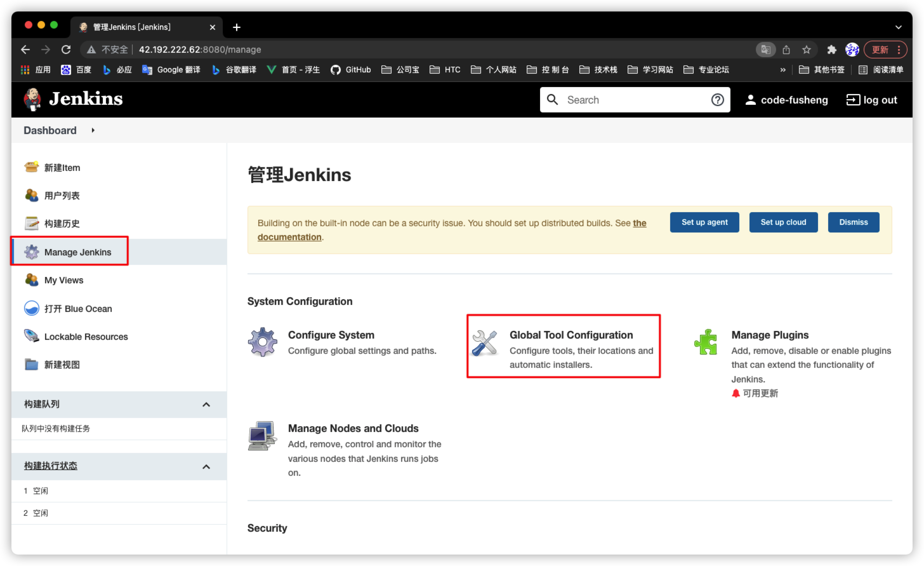This screenshot has width=924, height=566.
Task: Open Blue Ocean from sidebar icon
Action: pyautogui.click(x=31, y=308)
